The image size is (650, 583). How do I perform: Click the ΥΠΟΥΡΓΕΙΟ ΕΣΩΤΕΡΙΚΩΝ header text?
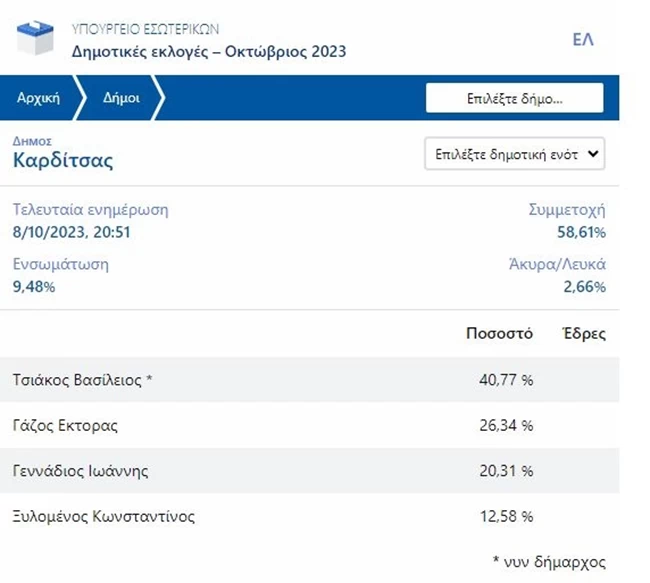(146, 29)
